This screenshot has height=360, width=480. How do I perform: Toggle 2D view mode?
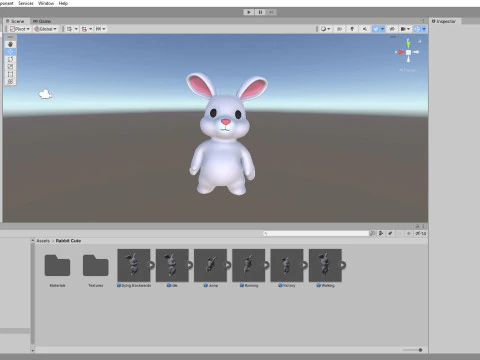point(339,29)
